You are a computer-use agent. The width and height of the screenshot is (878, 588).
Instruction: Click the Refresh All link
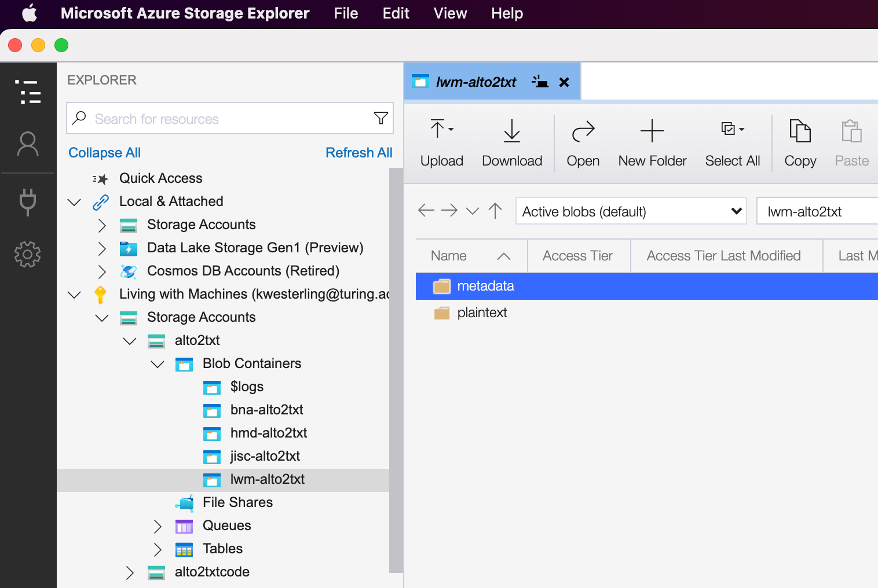click(x=359, y=153)
